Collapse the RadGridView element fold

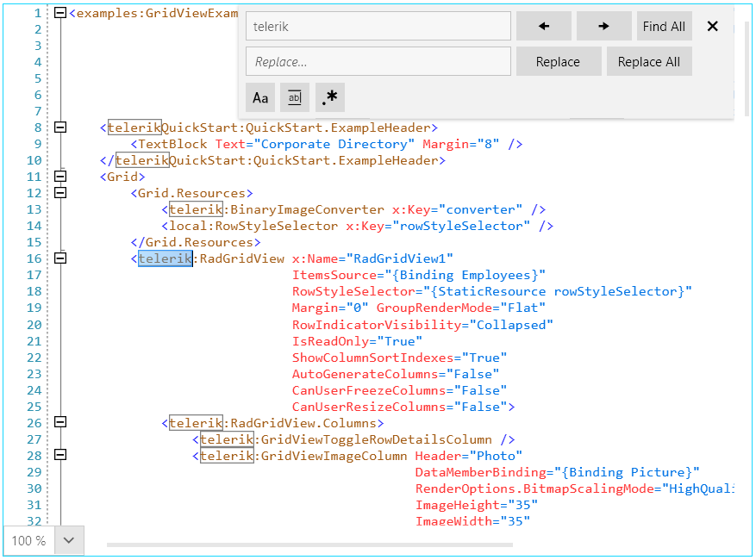pos(59,258)
